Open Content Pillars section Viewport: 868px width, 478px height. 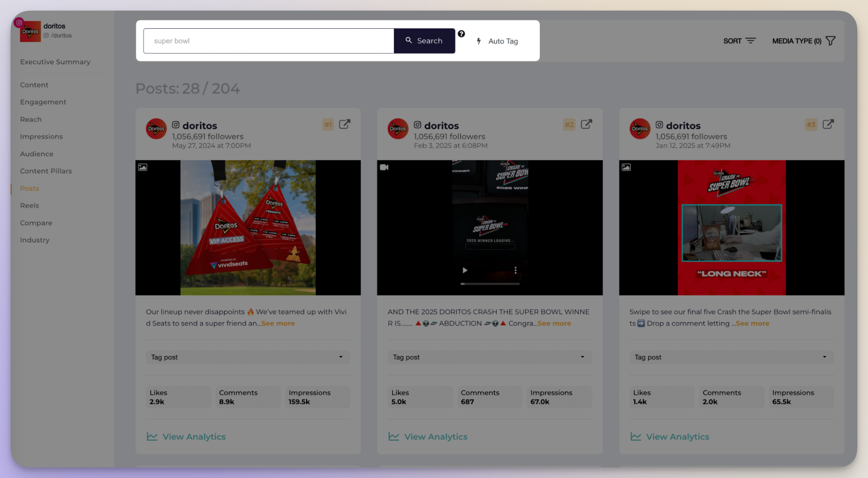coord(46,171)
